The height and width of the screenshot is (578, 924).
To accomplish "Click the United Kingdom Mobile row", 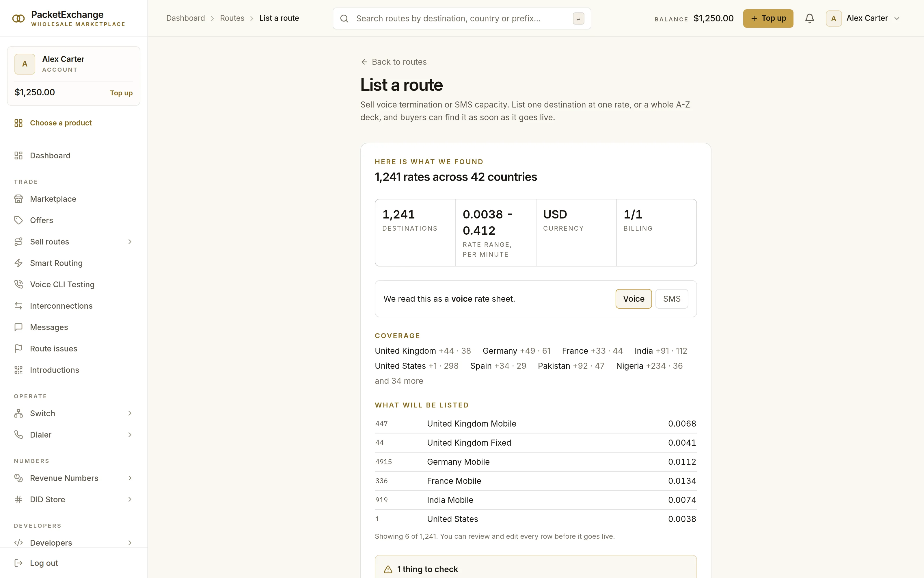I will (x=536, y=424).
